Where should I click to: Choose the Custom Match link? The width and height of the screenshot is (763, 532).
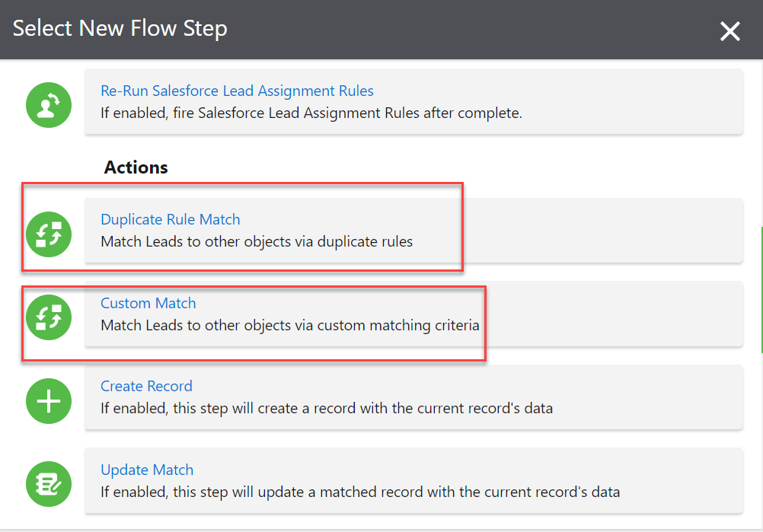pos(148,304)
